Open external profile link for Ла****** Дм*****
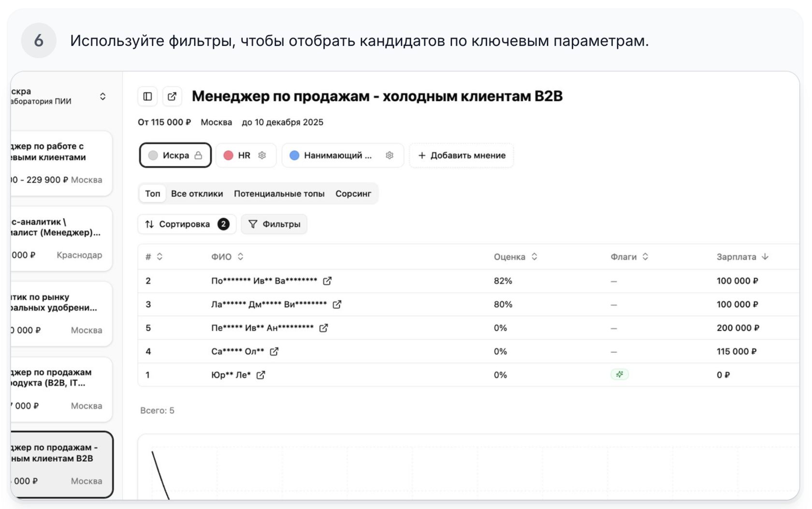The width and height of the screenshot is (812, 509). [x=337, y=305]
